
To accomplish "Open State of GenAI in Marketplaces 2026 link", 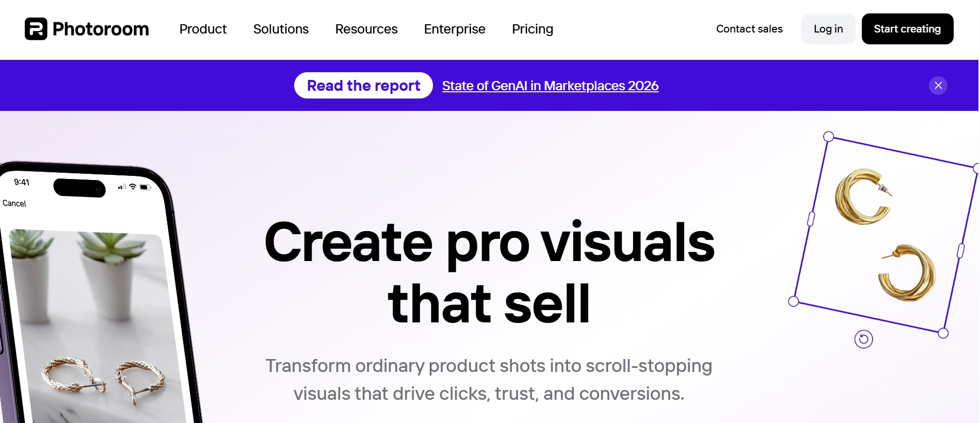I will click(x=550, y=86).
